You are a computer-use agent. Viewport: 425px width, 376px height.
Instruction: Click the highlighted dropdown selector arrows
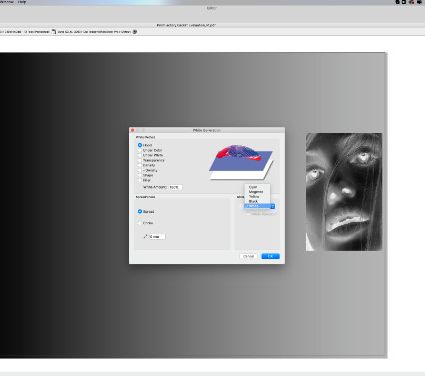pyautogui.click(x=273, y=206)
